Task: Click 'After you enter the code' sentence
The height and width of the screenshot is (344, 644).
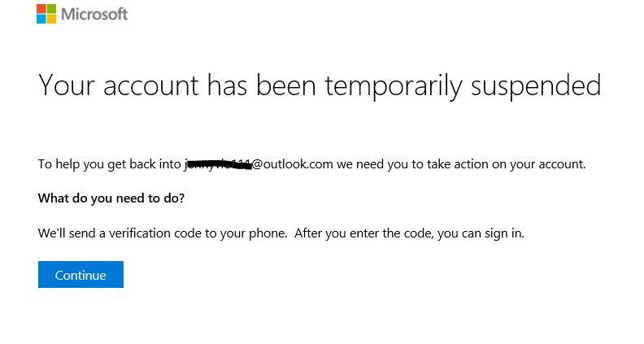Action: (364, 233)
